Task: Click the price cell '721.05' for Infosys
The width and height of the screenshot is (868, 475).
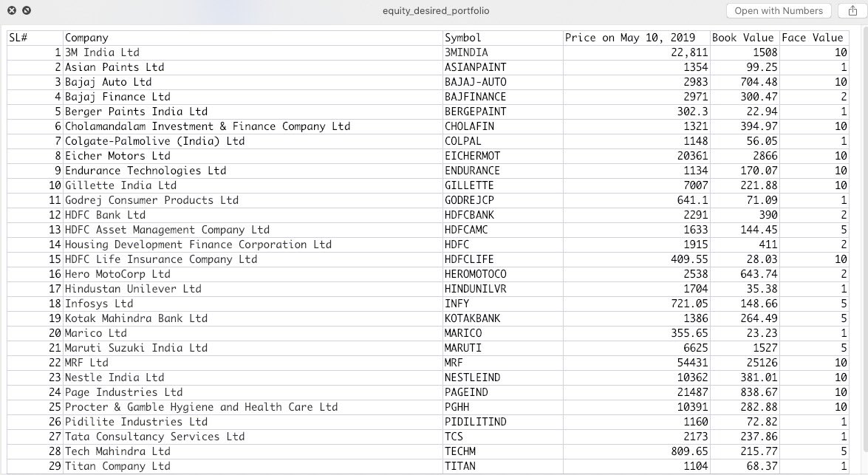Action: (x=636, y=304)
